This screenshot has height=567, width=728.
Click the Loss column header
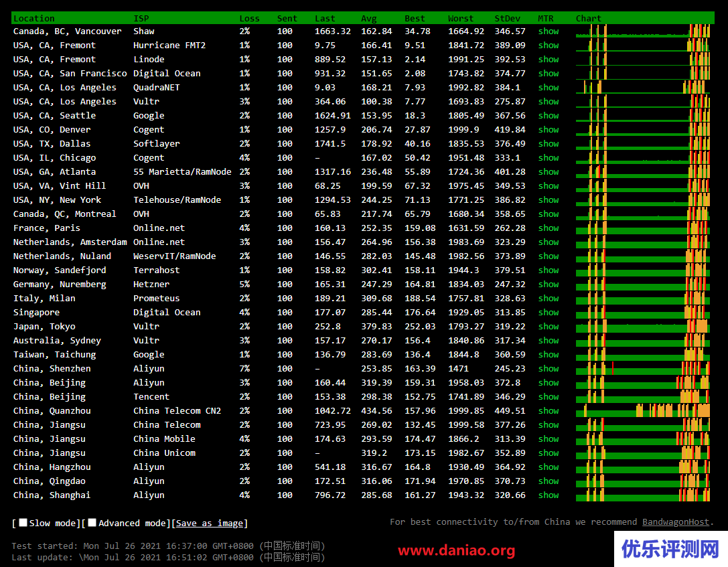coord(249,18)
